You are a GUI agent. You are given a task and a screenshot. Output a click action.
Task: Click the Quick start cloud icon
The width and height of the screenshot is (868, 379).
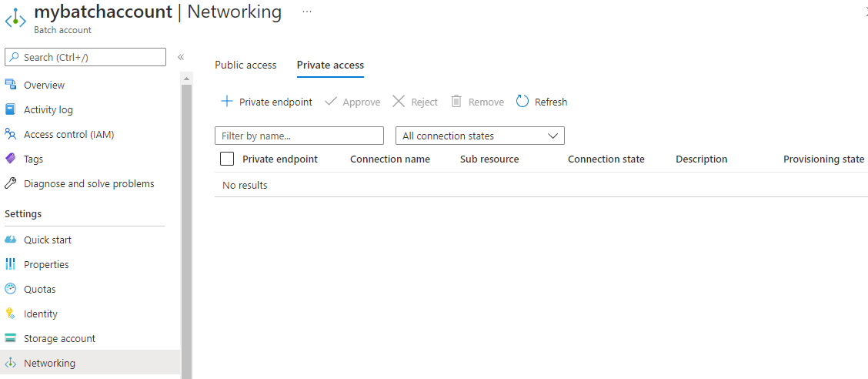[x=11, y=240]
